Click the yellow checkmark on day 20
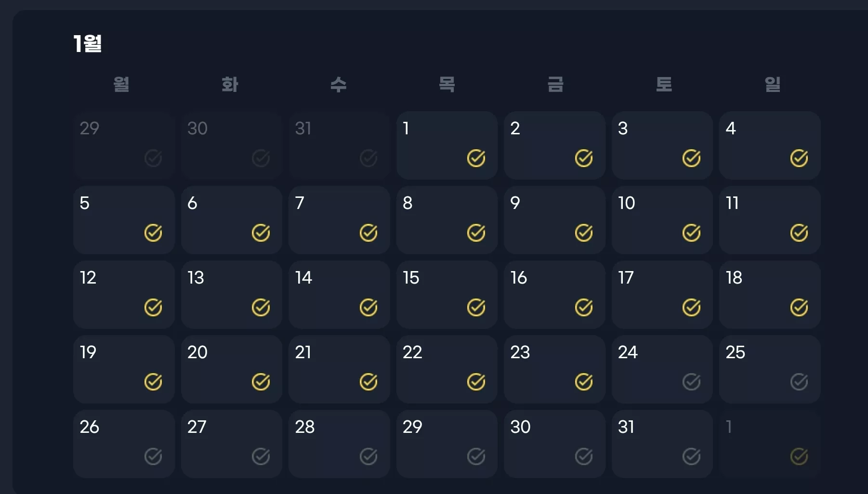Screen dimensions: 868x494 click(261, 382)
